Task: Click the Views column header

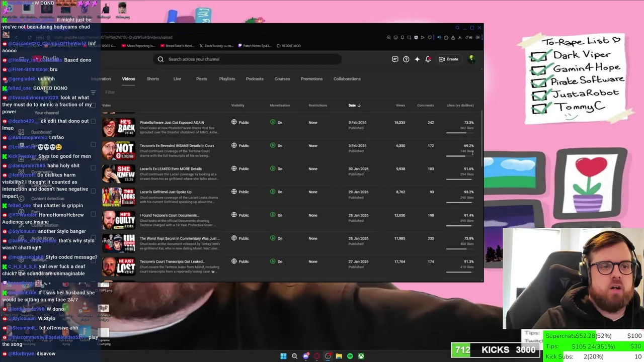Action: (400, 106)
